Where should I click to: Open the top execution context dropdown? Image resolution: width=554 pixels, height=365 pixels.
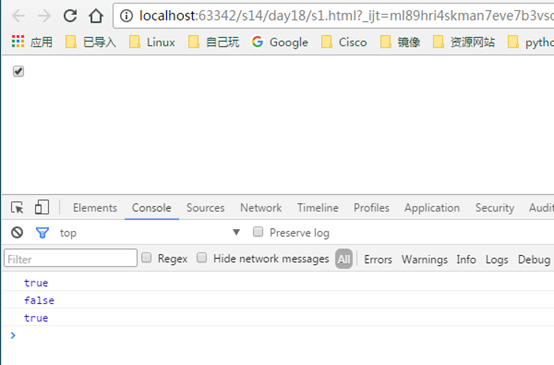pyautogui.click(x=150, y=233)
